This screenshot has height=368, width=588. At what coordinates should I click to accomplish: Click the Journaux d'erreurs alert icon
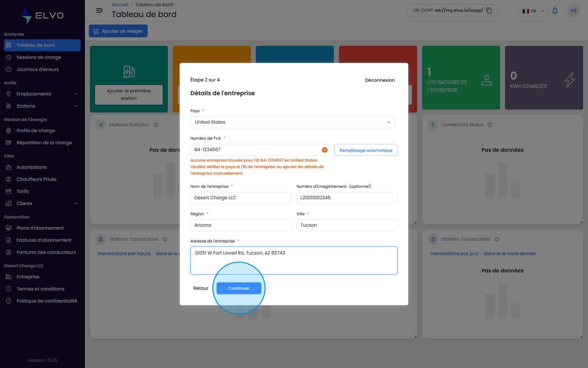tap(8, 70)
